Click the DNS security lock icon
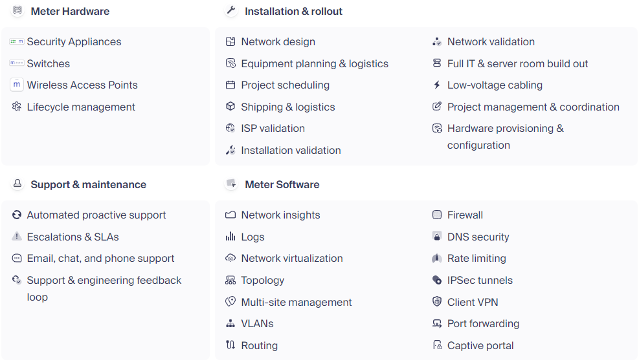Screen dimensions: 639x364 point(437,237)
